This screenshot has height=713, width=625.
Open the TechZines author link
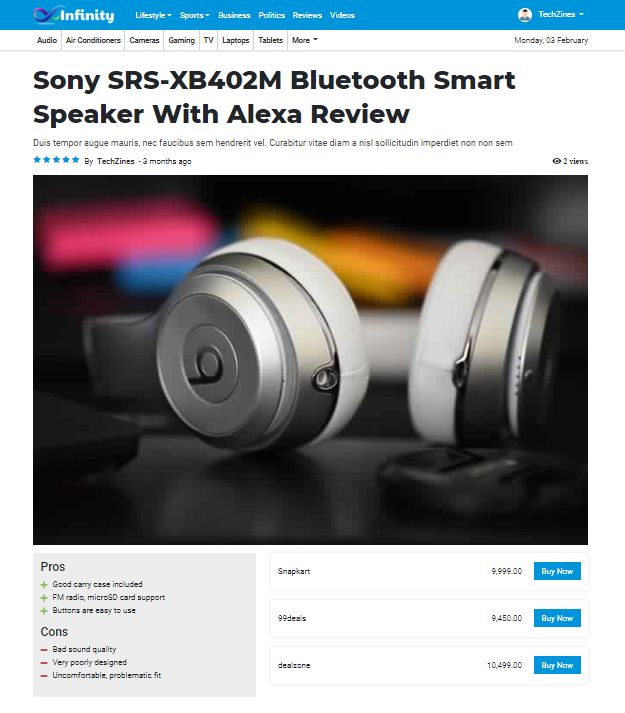116,161
